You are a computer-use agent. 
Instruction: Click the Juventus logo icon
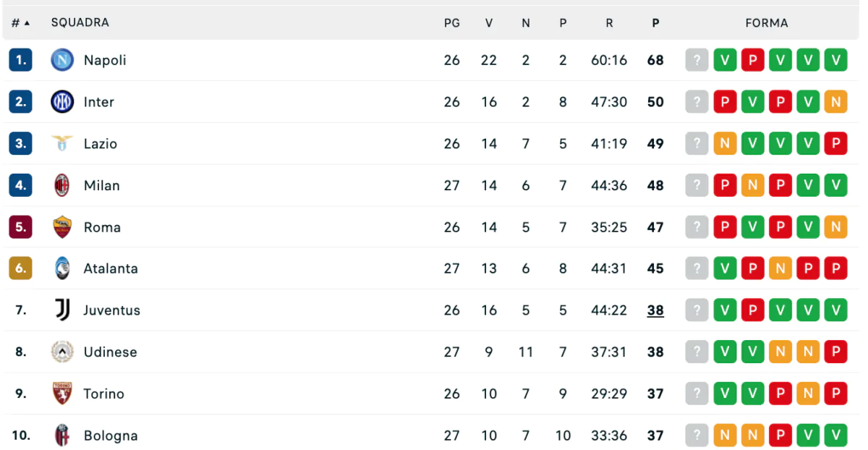pyautogui.click(x=62, y=310)
